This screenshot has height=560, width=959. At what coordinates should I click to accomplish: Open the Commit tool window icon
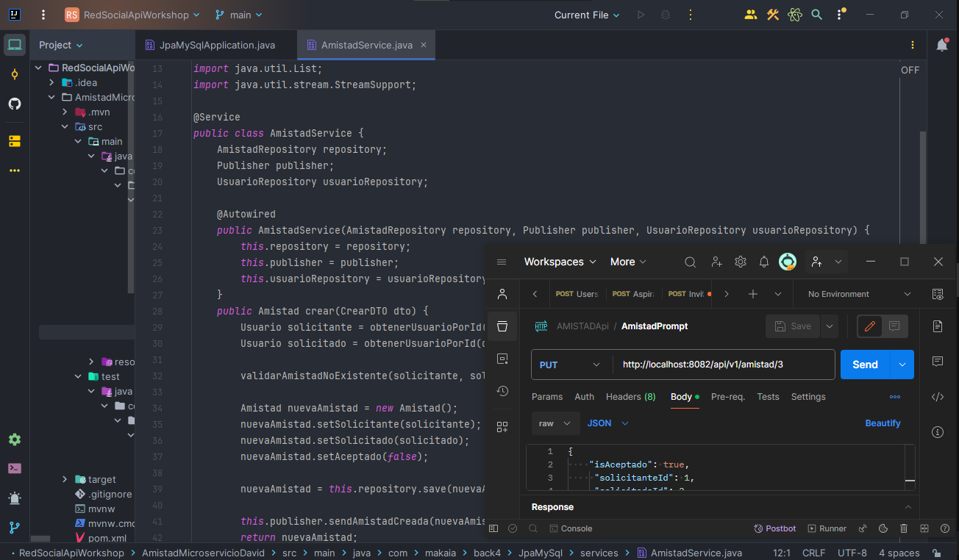(15, 74)
